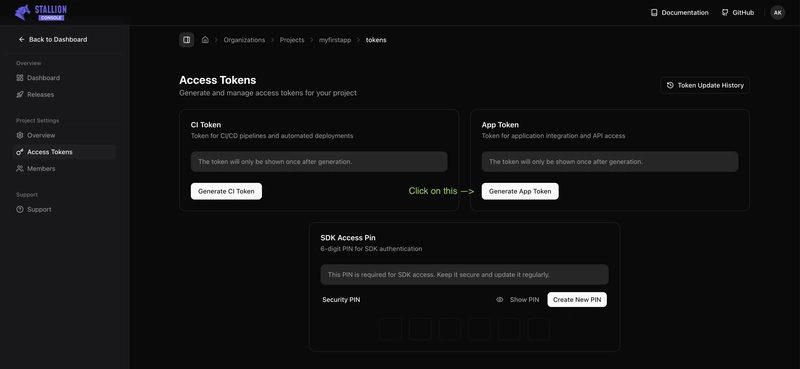Viewport: 800px width, 369px height.
Task: Open the AK user avatar menu
Action: [778, 13]
